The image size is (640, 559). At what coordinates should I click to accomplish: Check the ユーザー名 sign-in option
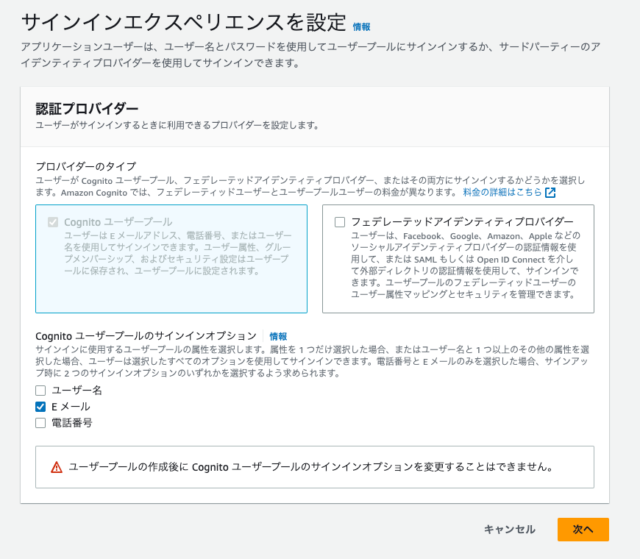click(x=40, y=390)
